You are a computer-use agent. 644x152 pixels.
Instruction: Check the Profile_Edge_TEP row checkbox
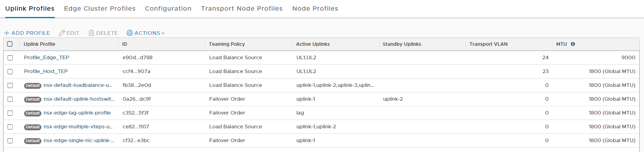(x=10, y=58)
